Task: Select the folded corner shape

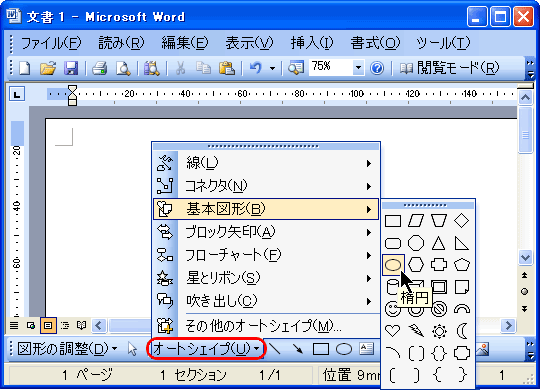Action: pos(461,287)
